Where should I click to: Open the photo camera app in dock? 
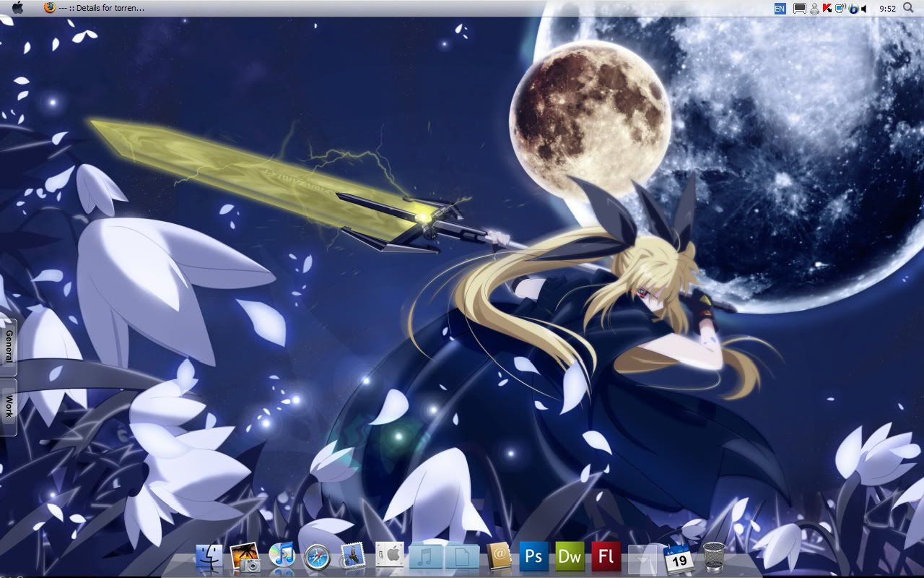(x=245, y=558)
